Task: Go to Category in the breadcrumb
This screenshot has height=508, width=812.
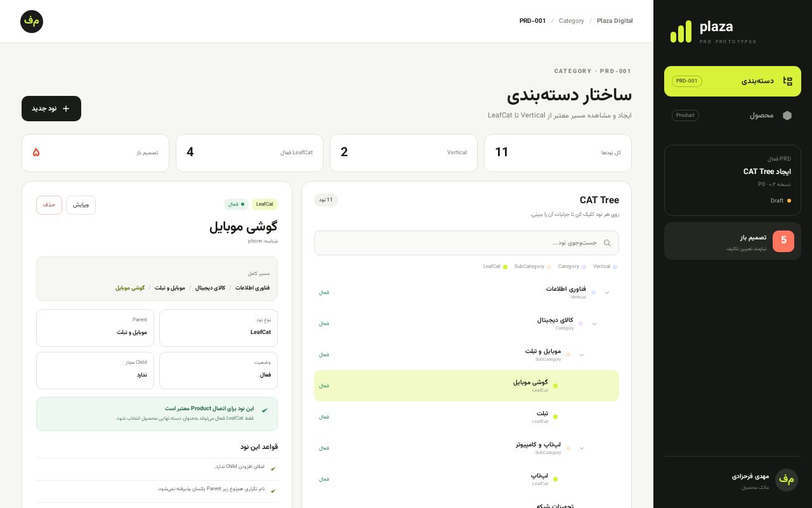Action: [x=572, y=21]
